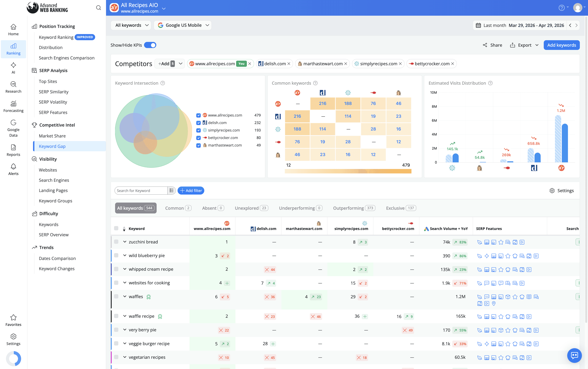Check the waffles row checkbox

(x=116, y=297)
